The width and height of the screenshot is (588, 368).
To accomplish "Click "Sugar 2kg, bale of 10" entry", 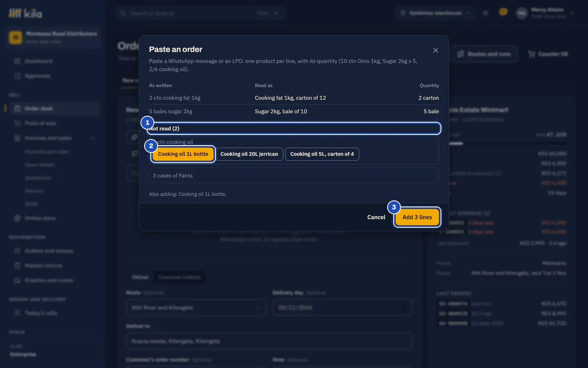I will click(x=281, y=111).
